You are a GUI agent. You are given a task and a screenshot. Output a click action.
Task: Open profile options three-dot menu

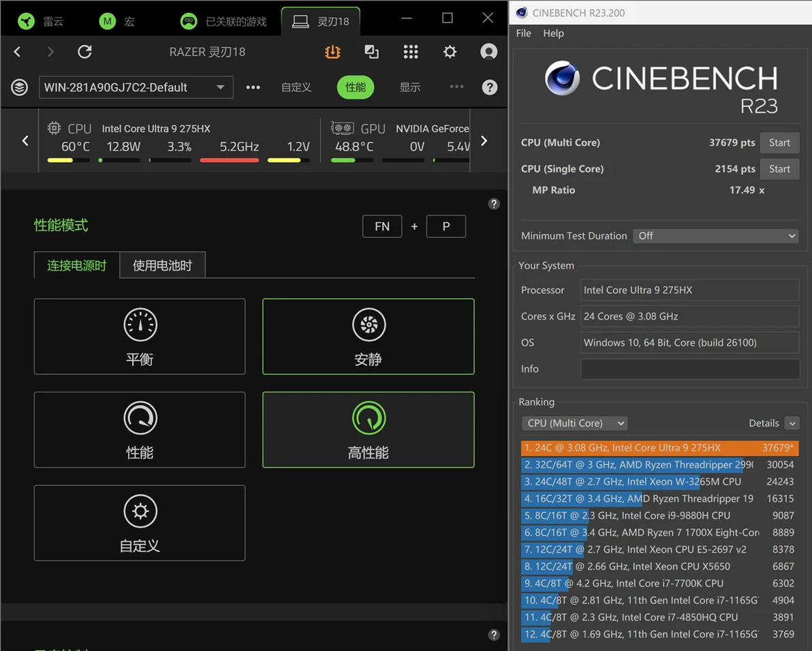(x=253, y=87)
